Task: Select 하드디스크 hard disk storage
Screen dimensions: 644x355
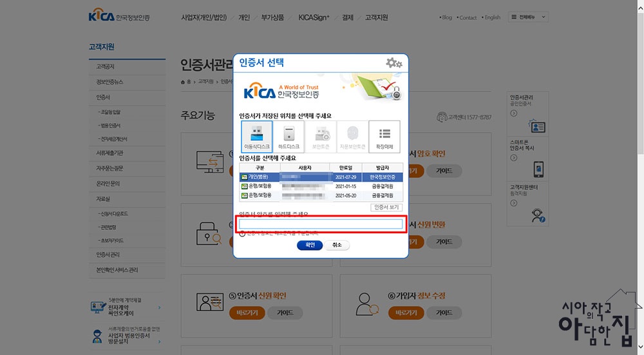Action: [x=289, y=137]
